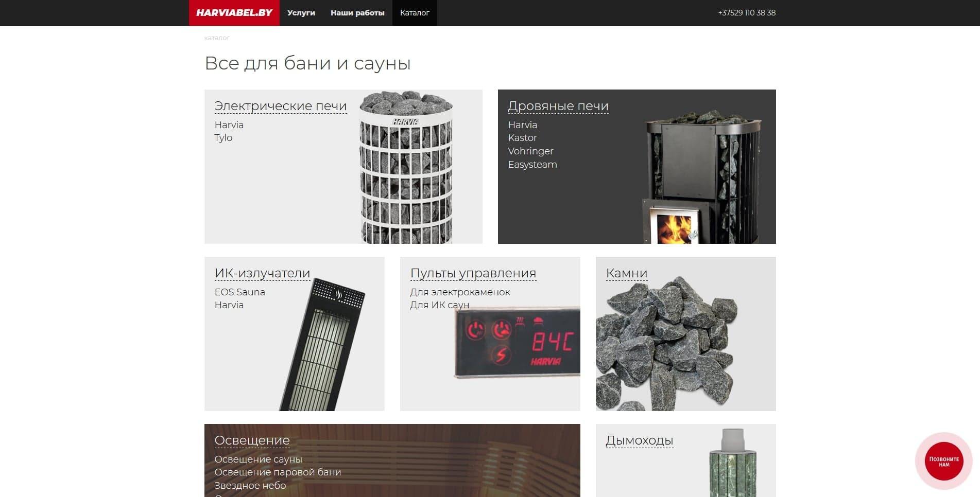Open the Дымоходы category
The image size is (980, 497).
tap(640, 440)
